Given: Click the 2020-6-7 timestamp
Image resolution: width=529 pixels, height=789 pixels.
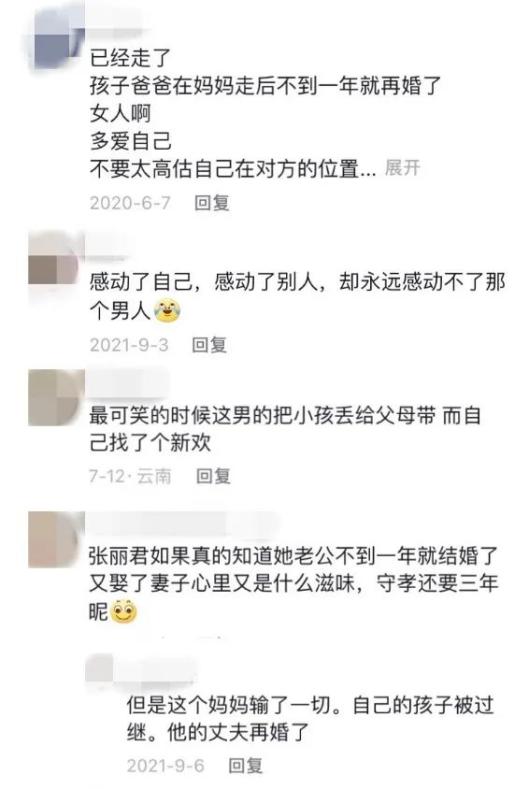Looking at the screenshot, I should [x=130, y=203].
